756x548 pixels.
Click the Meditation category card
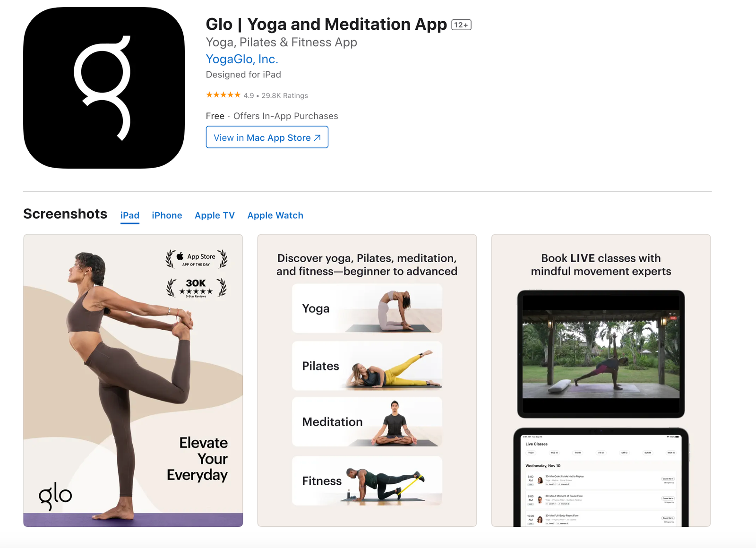367,422
